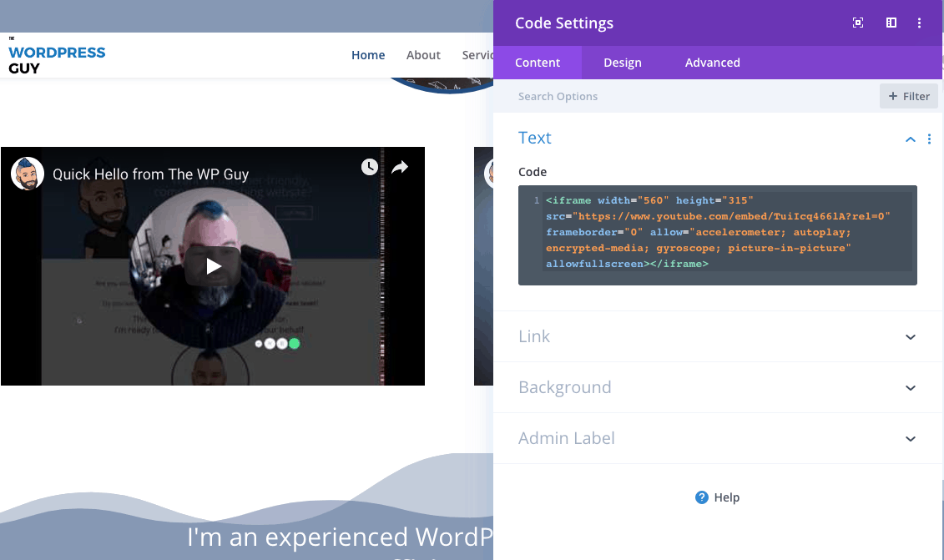The width and height of the screenshot is (944, 560).
Task: Open the Code Settings three-dot menu
Action: (x=919, y=23)
